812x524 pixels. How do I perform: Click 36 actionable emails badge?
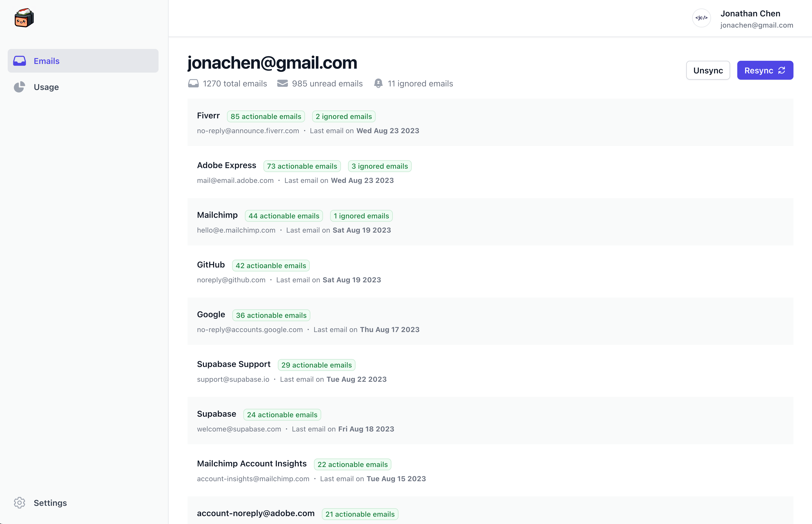pyautogui.click(x=271, y=315)
